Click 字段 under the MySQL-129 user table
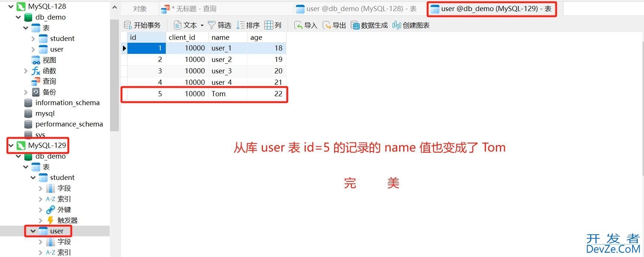The width and height of the screenshot is (644, 257). (64, 242)
